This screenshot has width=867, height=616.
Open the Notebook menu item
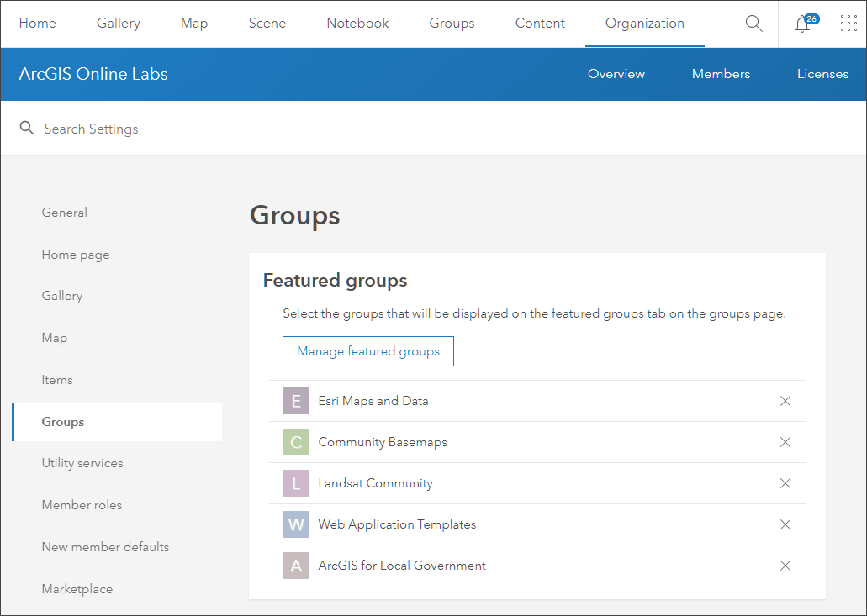357,24
